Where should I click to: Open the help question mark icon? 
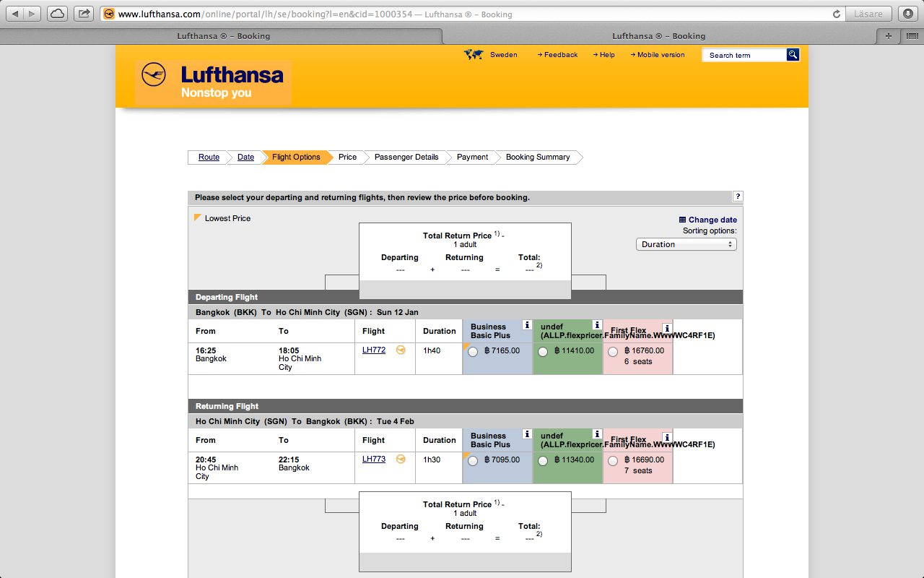pyautogui.click(x=738, y=197)
